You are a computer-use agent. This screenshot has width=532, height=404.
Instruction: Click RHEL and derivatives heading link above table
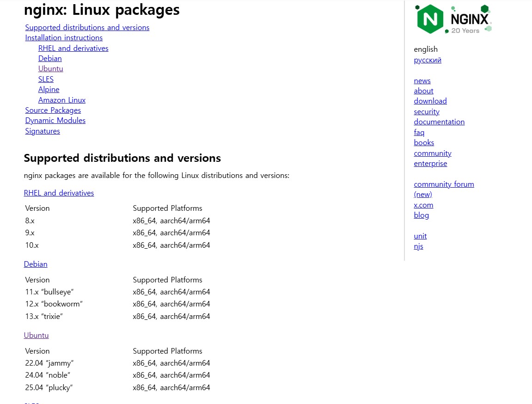[x=59, y=193]
